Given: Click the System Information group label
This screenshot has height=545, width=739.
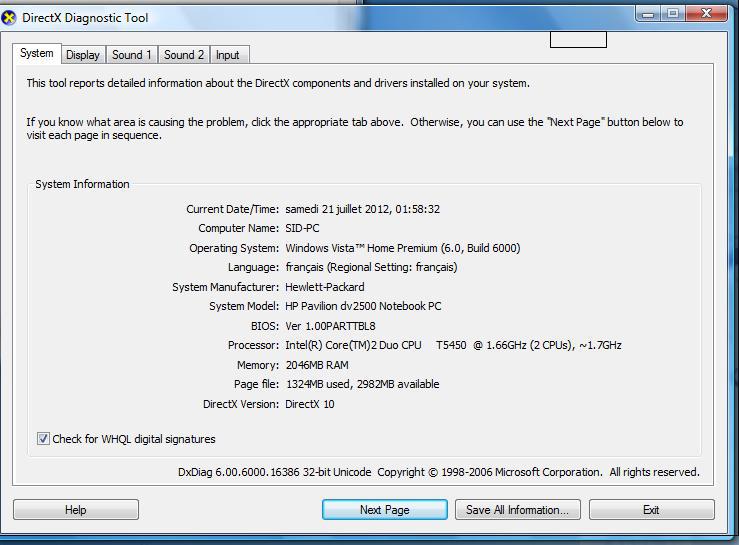Looking at the screenshot, I should point(82,184).
